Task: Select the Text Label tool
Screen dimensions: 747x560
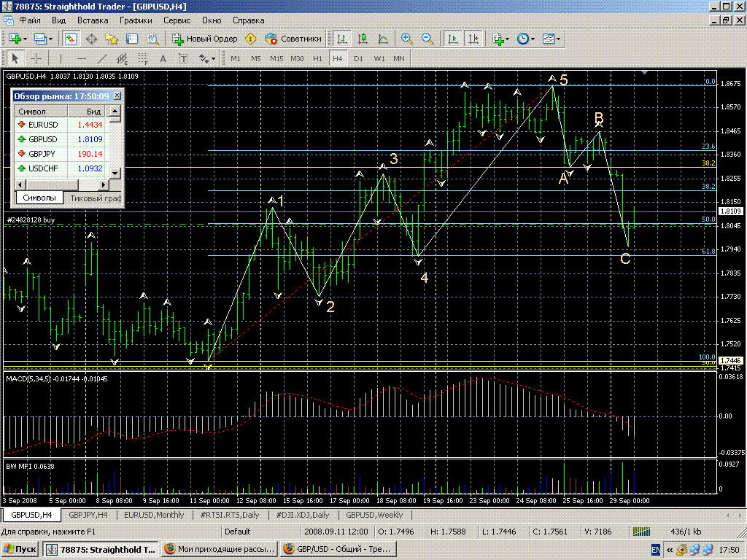Action: (x=183, y=58)
